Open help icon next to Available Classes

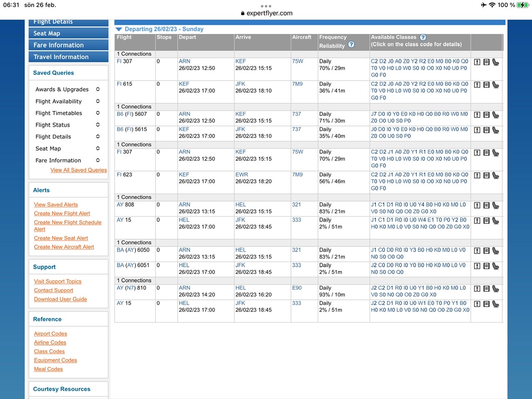click(423, 37)
